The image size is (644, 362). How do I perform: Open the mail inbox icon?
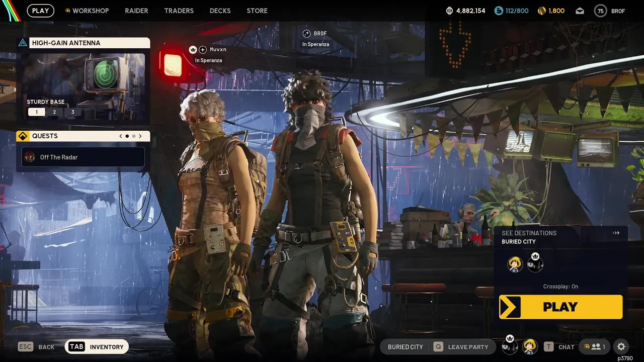[580, 11]
